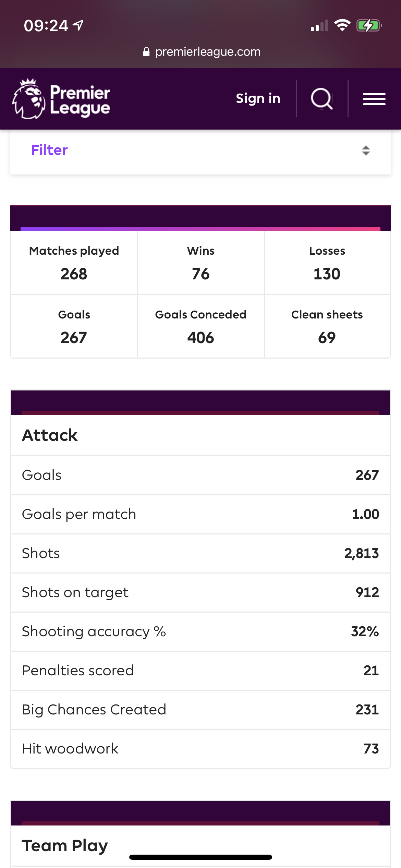Tap the Wi-Fi status icon

(342, 25)
